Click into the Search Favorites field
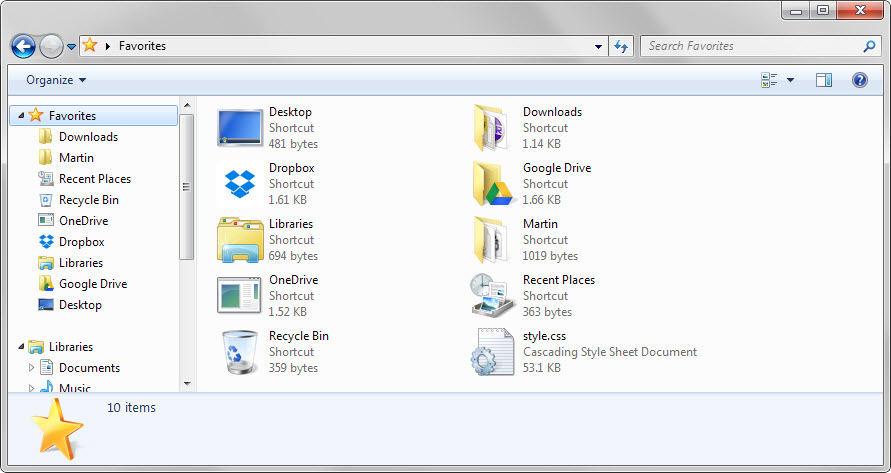Screen dimensions: 891x473 [761, 46]
